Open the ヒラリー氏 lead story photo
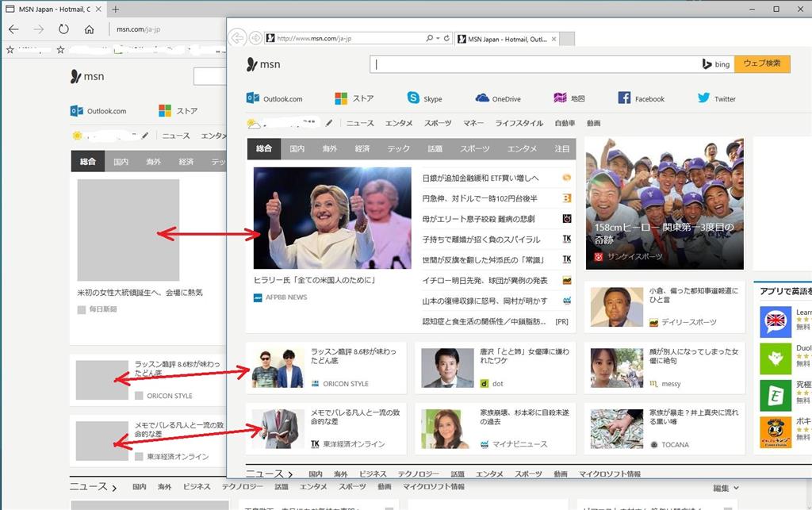This screenshot has height=510, width=812. point(332,218)
